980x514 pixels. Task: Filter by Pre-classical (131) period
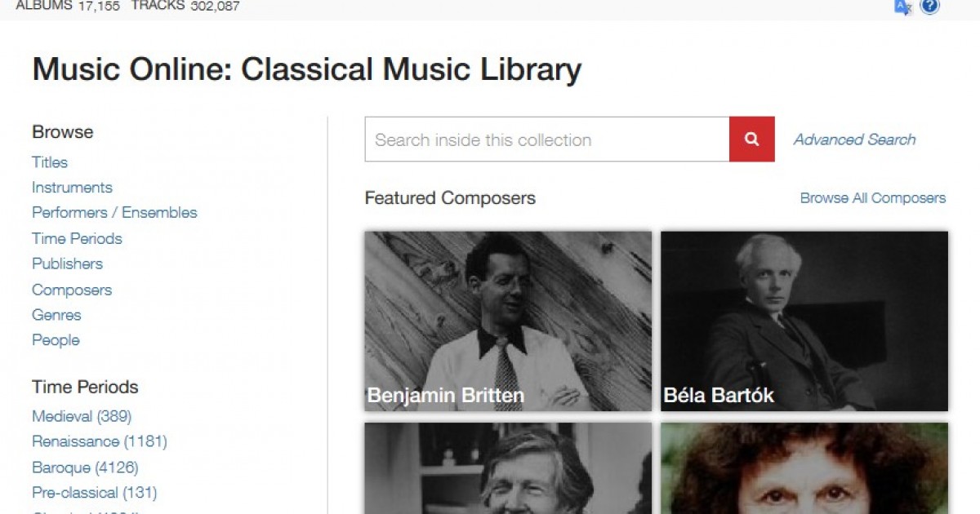point(94,493)
